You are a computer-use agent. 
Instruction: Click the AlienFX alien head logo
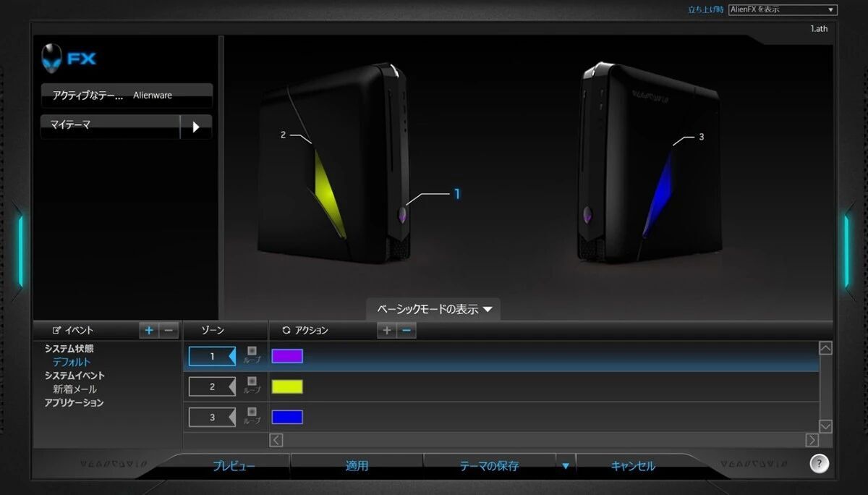52,59
